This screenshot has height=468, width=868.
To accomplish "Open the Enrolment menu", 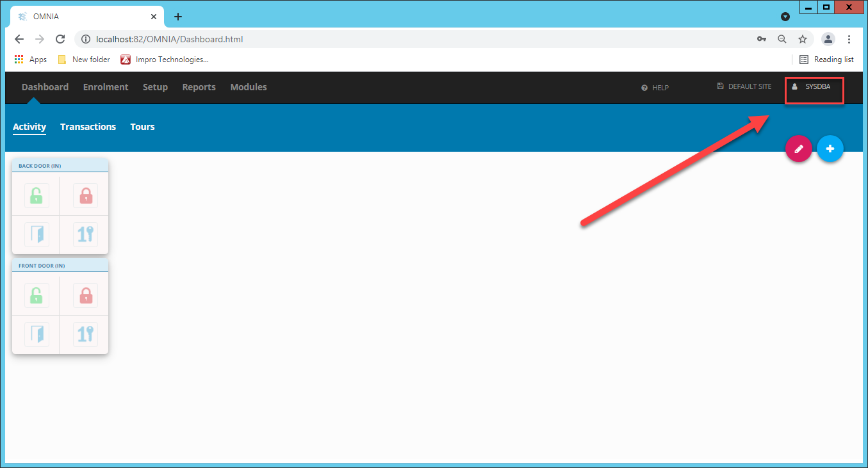I will coord(106,87).
